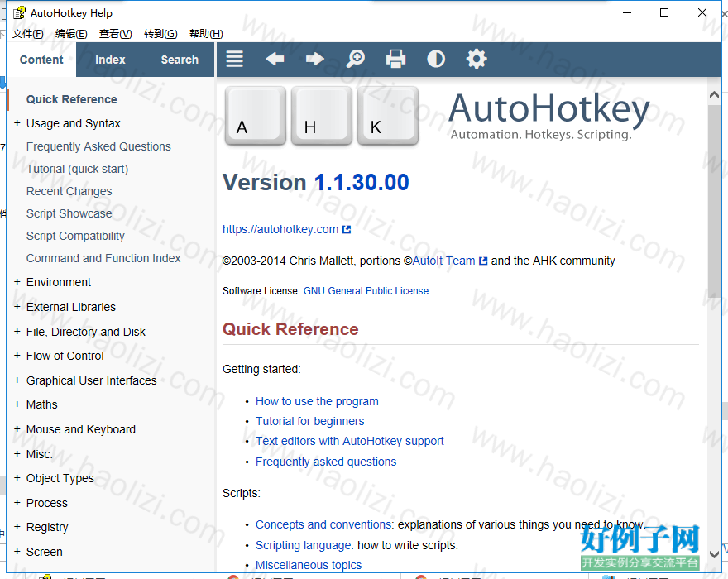The height and width of the screenshot is (579, 728).
Task: Click the AutoHotkey Help window icon
Action: coord(19,13)
